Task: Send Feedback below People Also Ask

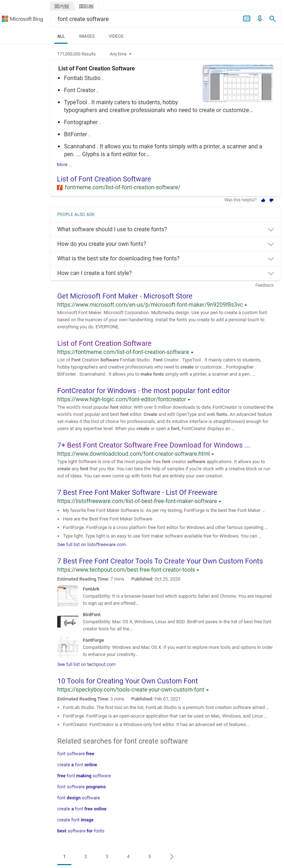Action: pyautogui.click(x=264, y=285)
